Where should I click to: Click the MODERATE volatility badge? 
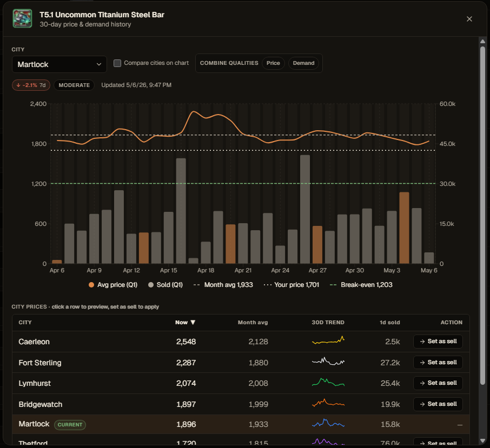74,85
